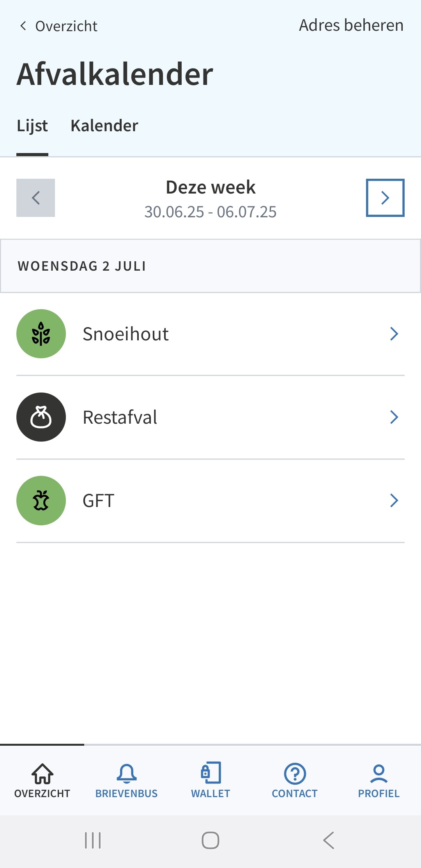
Task: Expand Restafval details chevron
Action: tap(394, 417)
